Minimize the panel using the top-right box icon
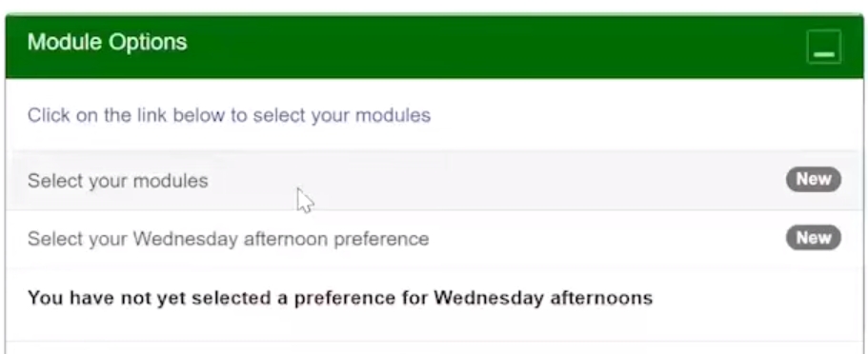This screenshot has width=868, height=354. (x=824, y=47)
